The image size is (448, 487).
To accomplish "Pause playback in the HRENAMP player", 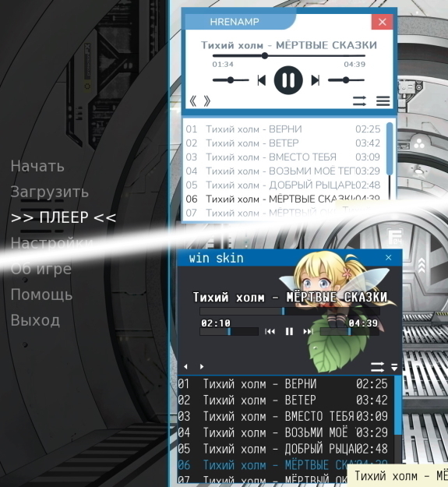I will coord(288,80).
